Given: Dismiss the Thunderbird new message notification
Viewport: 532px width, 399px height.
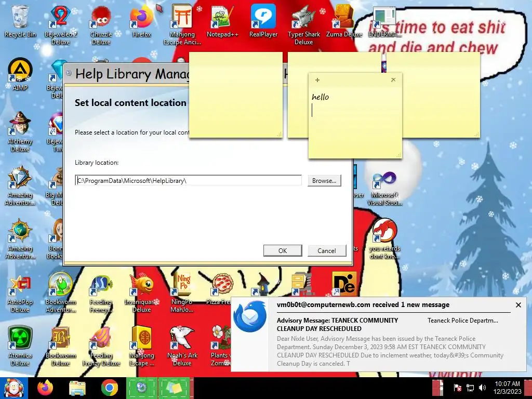Looking at the screenshot, I should point(518,305).
